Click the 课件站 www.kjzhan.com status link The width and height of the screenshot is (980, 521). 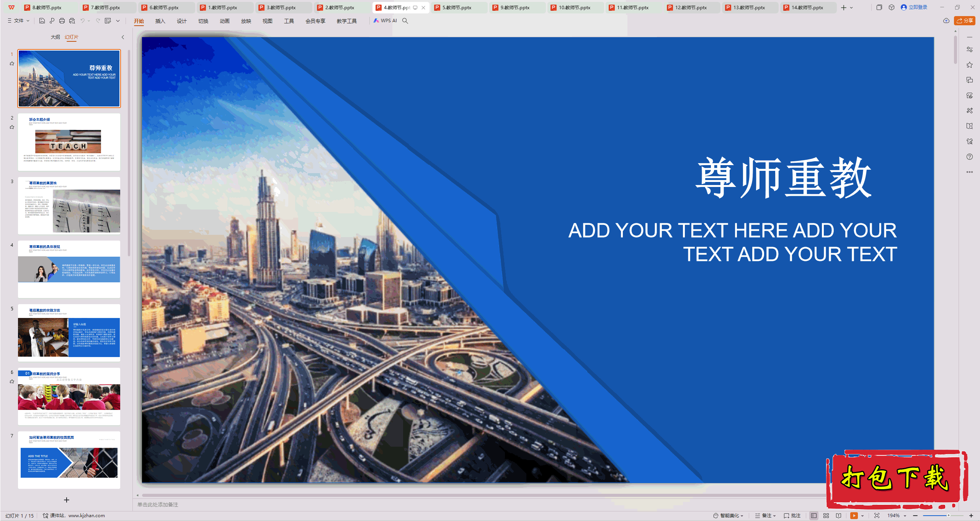pyautogui.click(x=74, y=516)
